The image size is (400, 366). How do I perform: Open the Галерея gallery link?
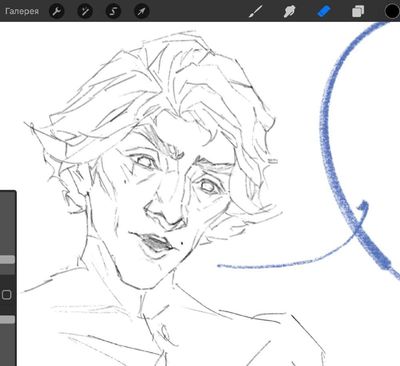[22, 11]
